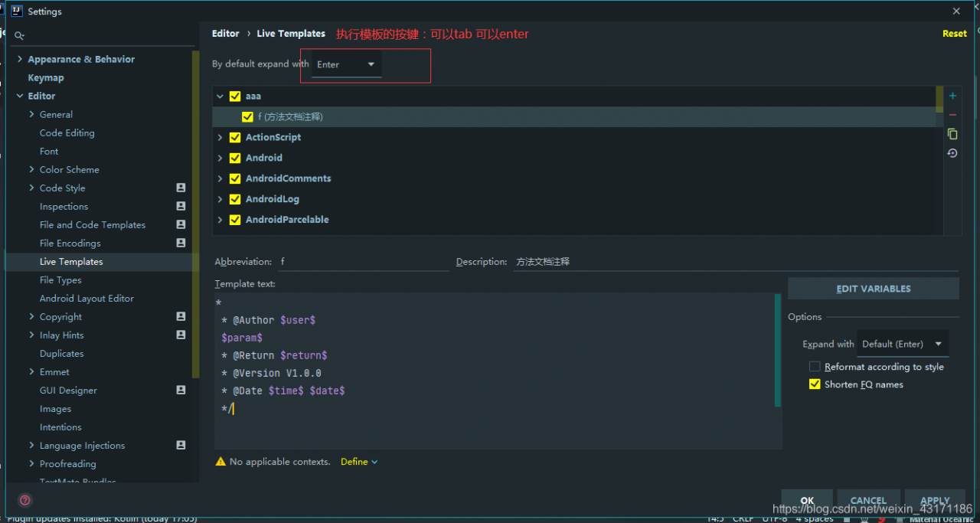Select the AndroidComments group row
980x523 pixels.
coord(574,178)
